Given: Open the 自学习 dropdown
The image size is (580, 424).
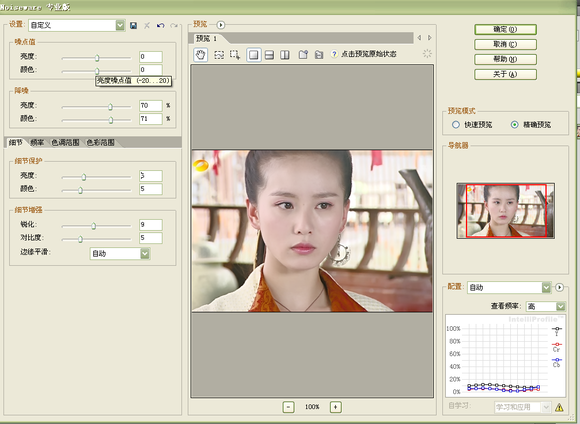Looking at the screenshot, I should [x=546, y=407].
